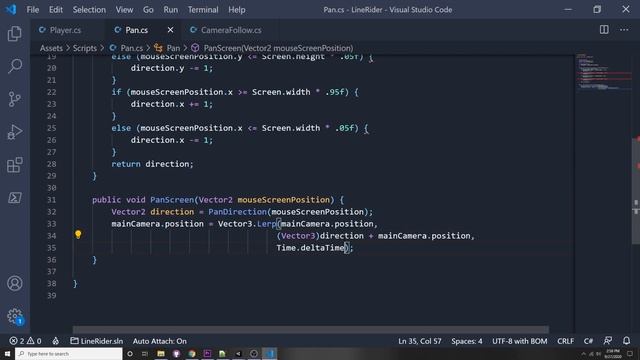Open the Source Control view
The height and width of the screenshot is (360, 640).
15,99
